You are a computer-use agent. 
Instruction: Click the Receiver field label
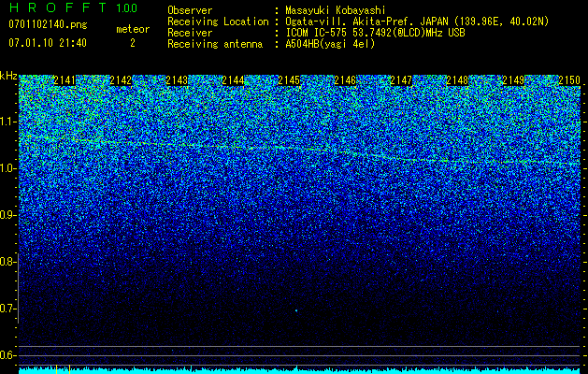click(x=190, y=33)
